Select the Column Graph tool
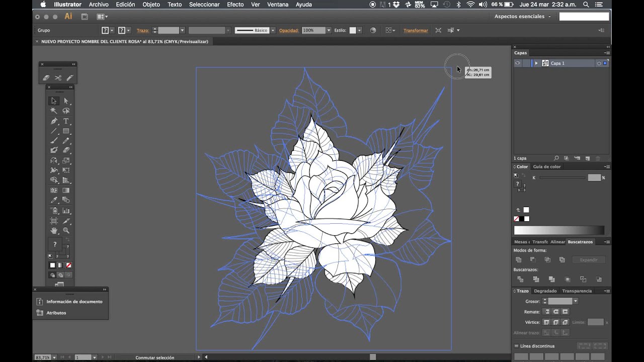The height and width of the screenshot is (362, 644). (66, 211)
